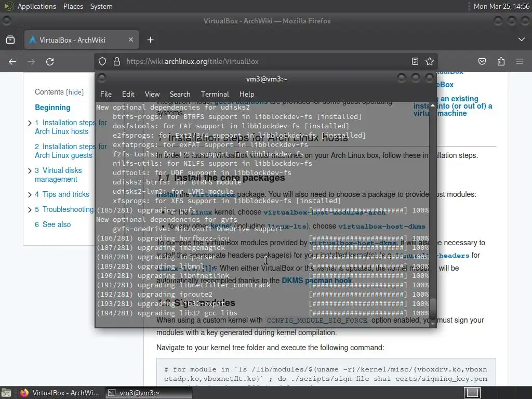Click the Firefox window menu icon in titlebar

pyautogui.click(x=6, y=21)
